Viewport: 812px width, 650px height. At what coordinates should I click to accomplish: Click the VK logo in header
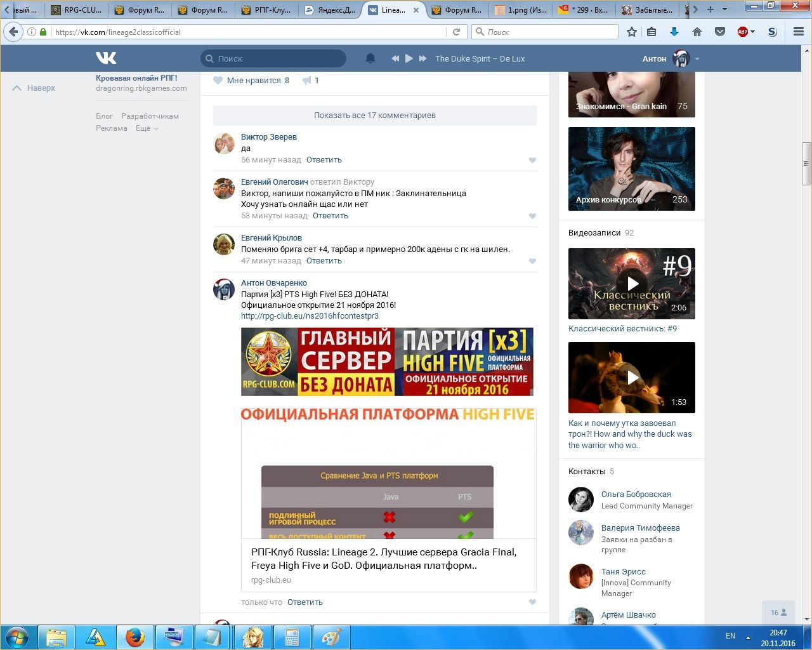coord(106,58)
